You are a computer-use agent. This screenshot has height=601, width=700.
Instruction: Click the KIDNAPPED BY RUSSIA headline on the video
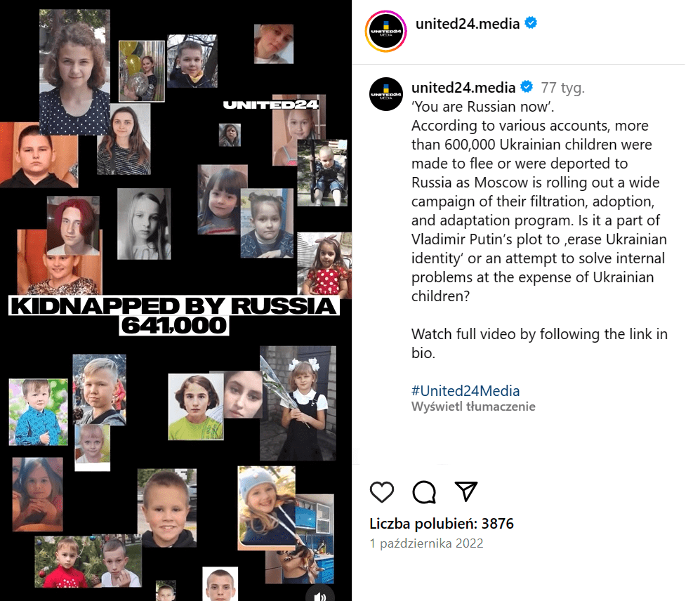(x=173, y=306)
